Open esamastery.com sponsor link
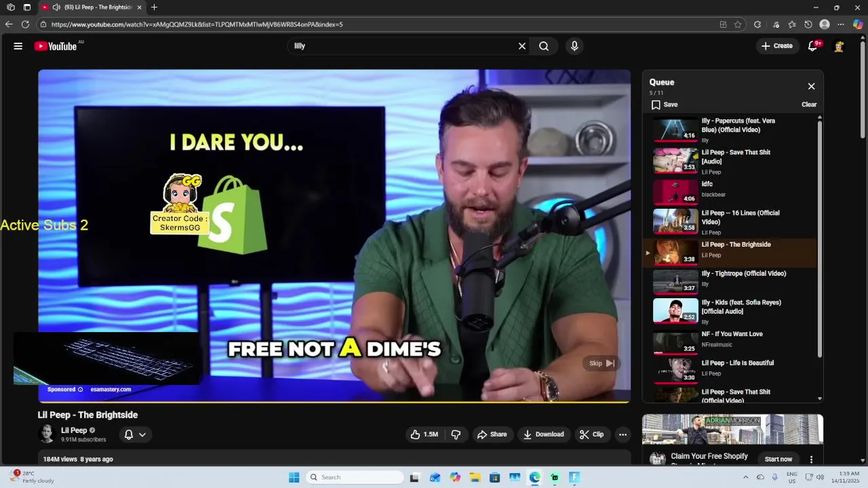Screen dimensions: 868x488 111,390
